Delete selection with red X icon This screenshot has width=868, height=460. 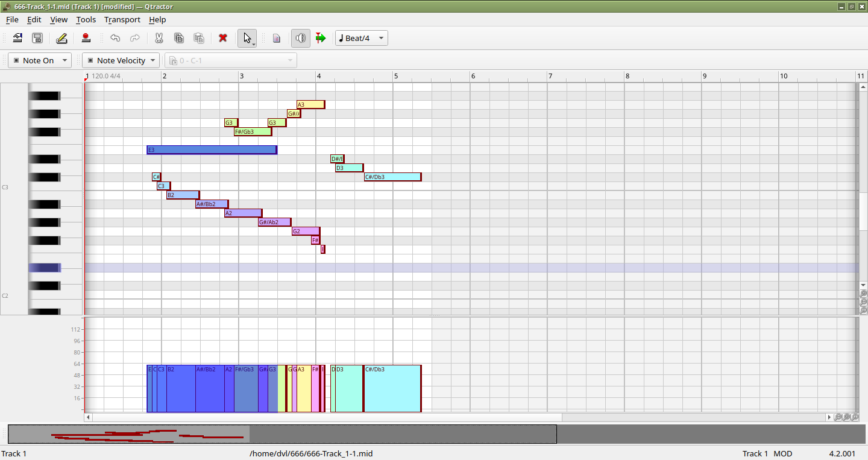click(223, 38)
